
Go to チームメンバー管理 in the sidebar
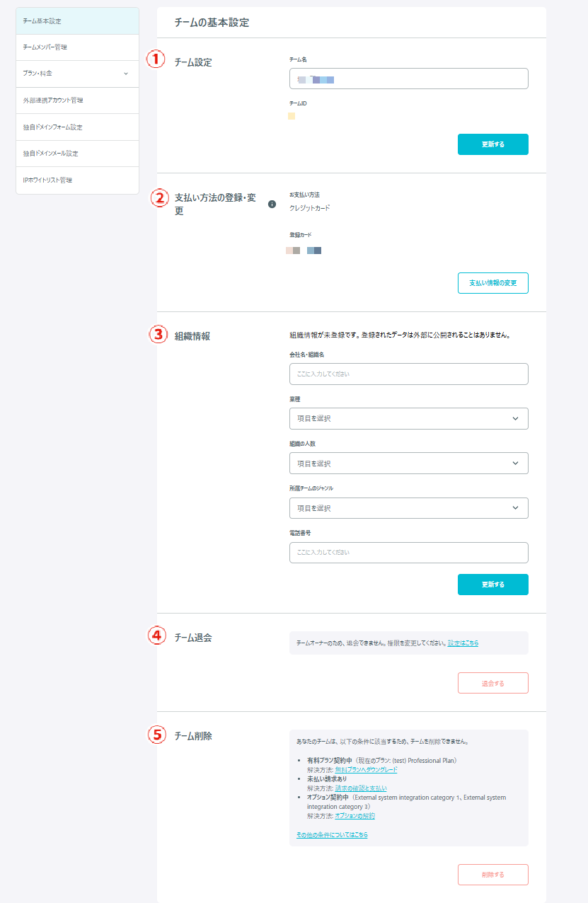pos(77,47)
